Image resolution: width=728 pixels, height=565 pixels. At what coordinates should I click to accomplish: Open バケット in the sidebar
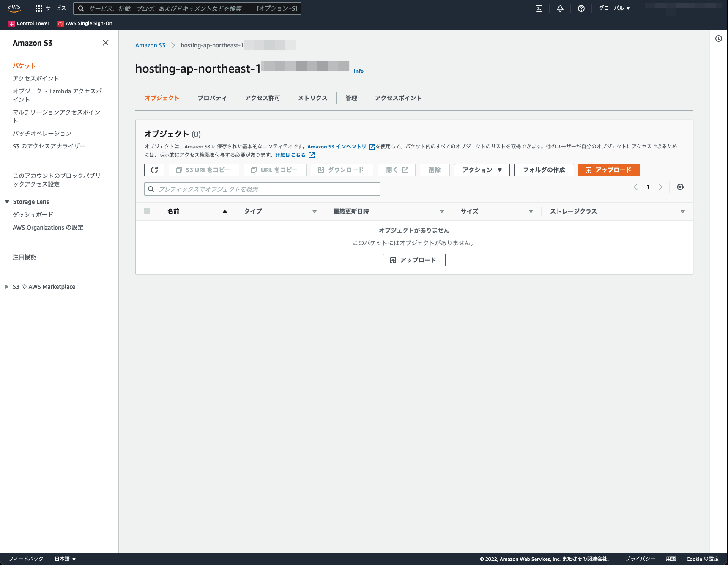tap(24, 66)
